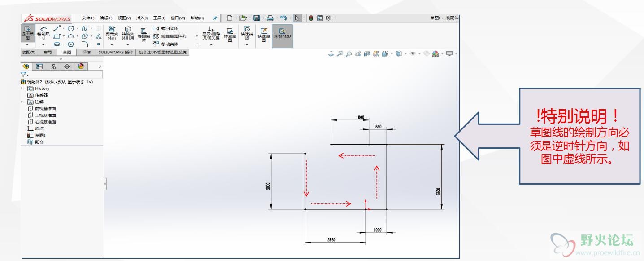Open dropdown arrow below 快速捕捉

246,44
